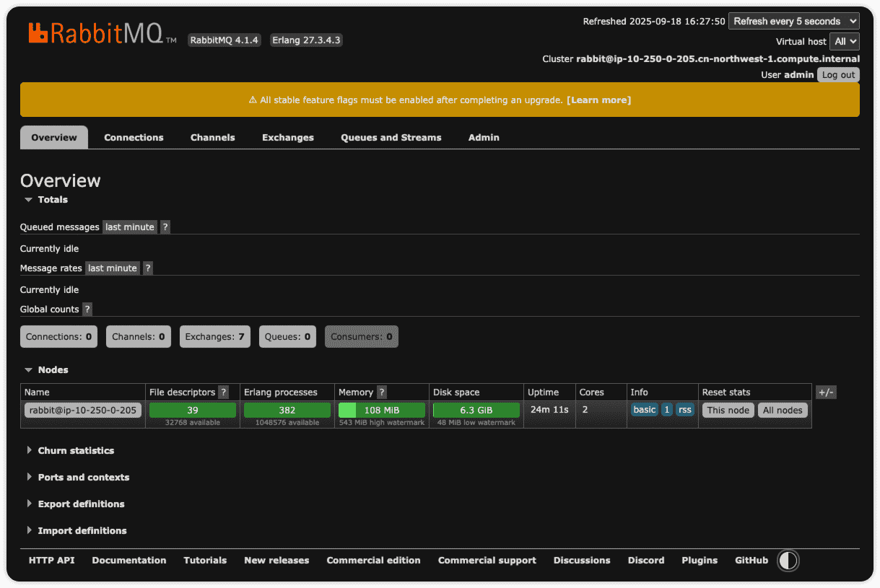The width and height of the screenshot is (880, 588).
Task: Open Commercial support footer link
Action: coord(487,561)
